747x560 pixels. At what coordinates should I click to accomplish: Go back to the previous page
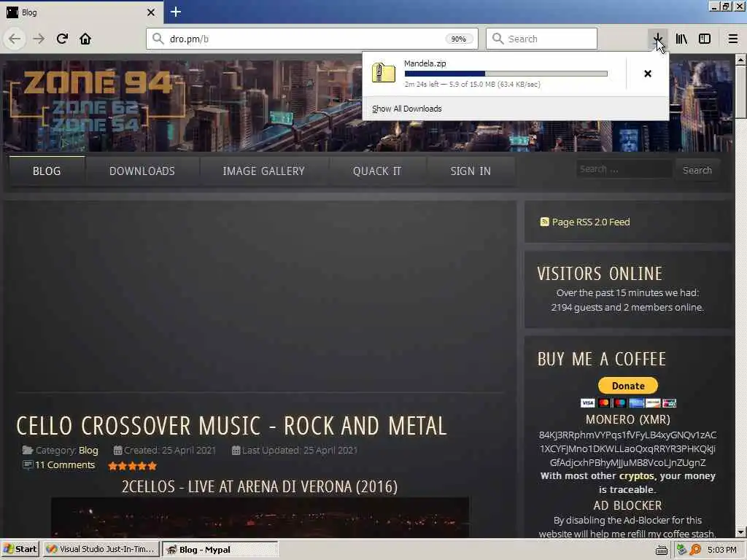point(15,39)
